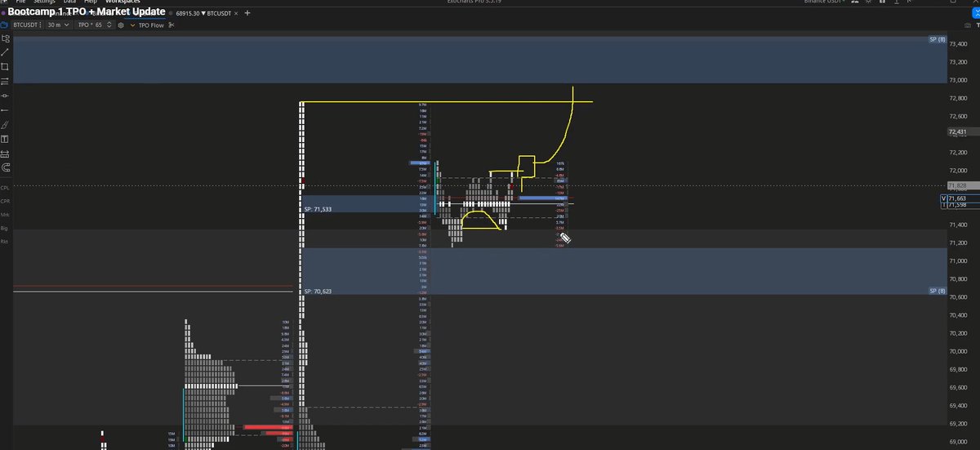Select the rectangle drawing tool
The image size is (980, 450).
[5, 66]
